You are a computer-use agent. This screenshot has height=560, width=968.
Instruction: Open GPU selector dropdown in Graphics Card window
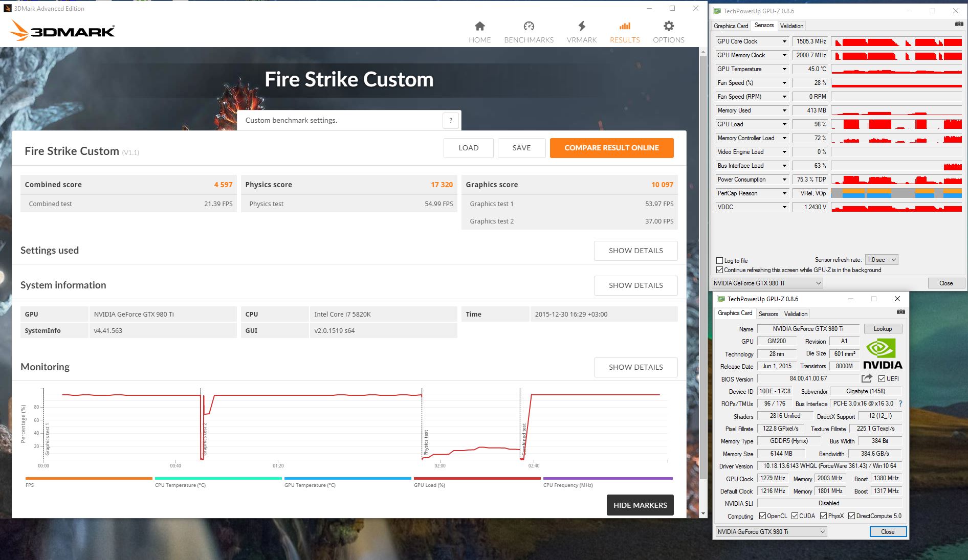coord(771,532)
